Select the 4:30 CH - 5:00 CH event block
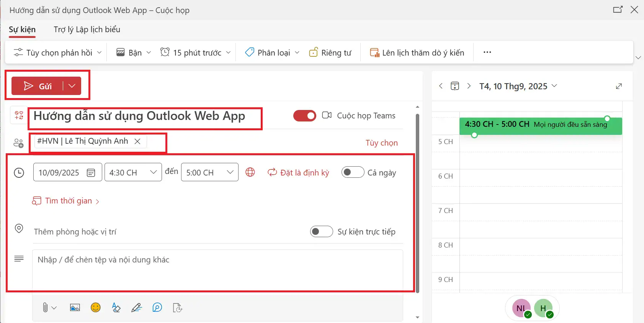Viewport: 644px width, 323px height. point(541,126)
